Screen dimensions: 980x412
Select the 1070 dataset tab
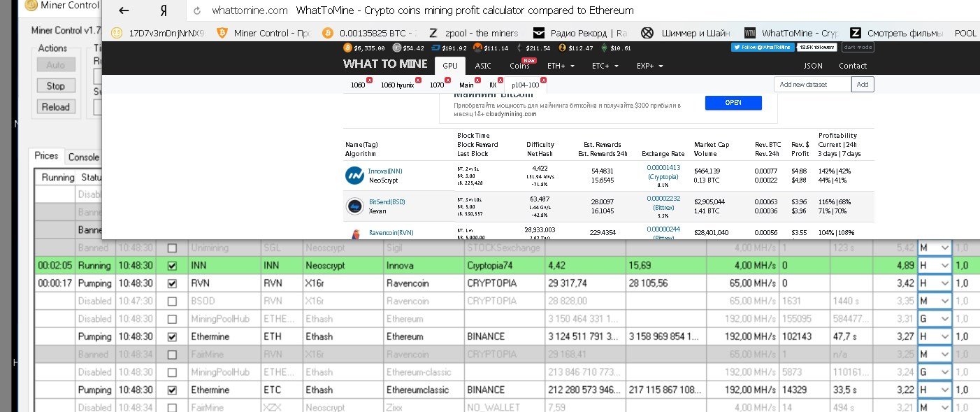(x=437, y=85)
